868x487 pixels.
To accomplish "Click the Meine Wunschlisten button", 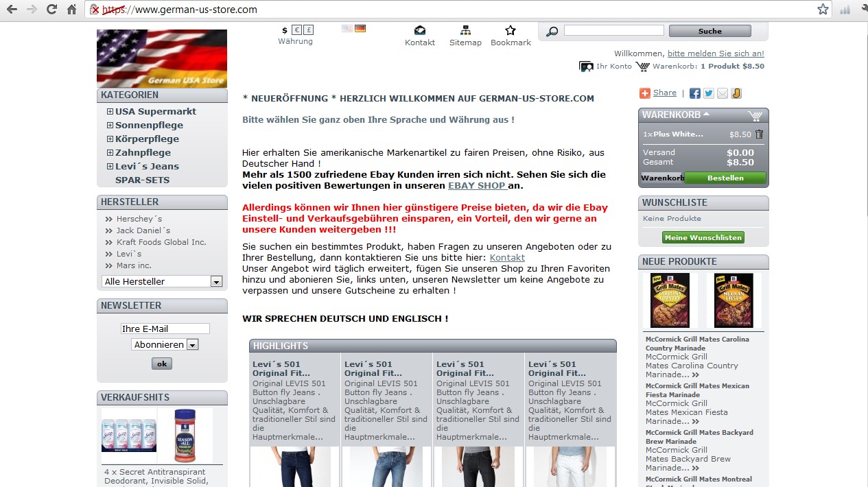I will [703, 237].
